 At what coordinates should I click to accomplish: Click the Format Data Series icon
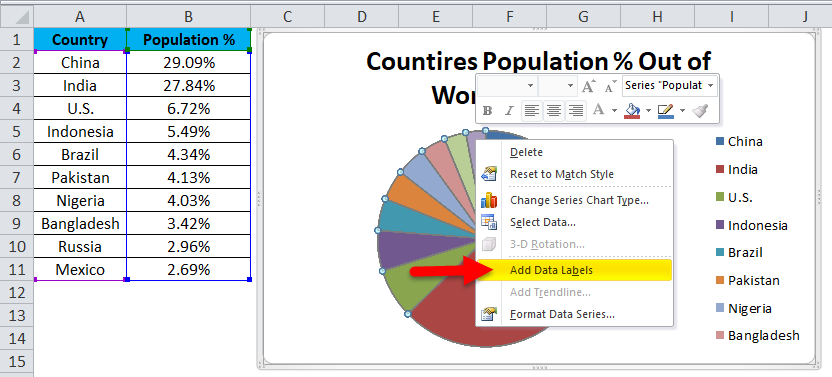tap(488, 314)
